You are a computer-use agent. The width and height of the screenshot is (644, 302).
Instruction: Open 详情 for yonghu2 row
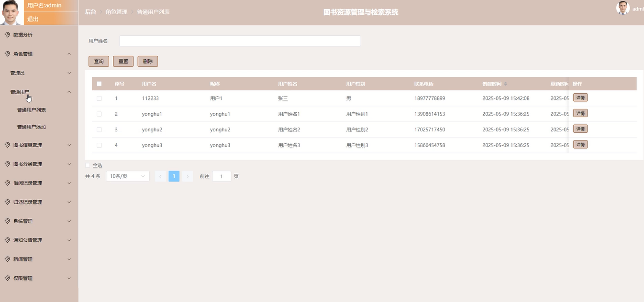[x=580, y=129]
